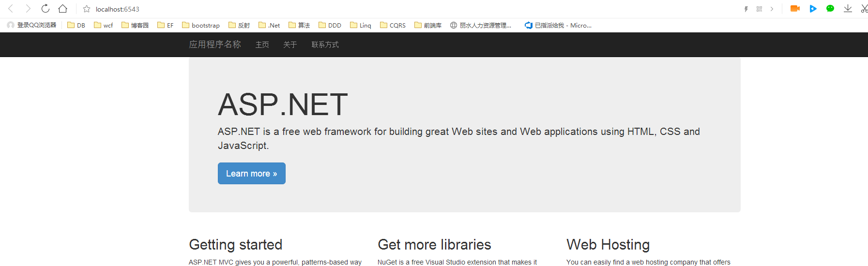
Task: Open the blue play button extension
Action: click(x=813, y=9)
